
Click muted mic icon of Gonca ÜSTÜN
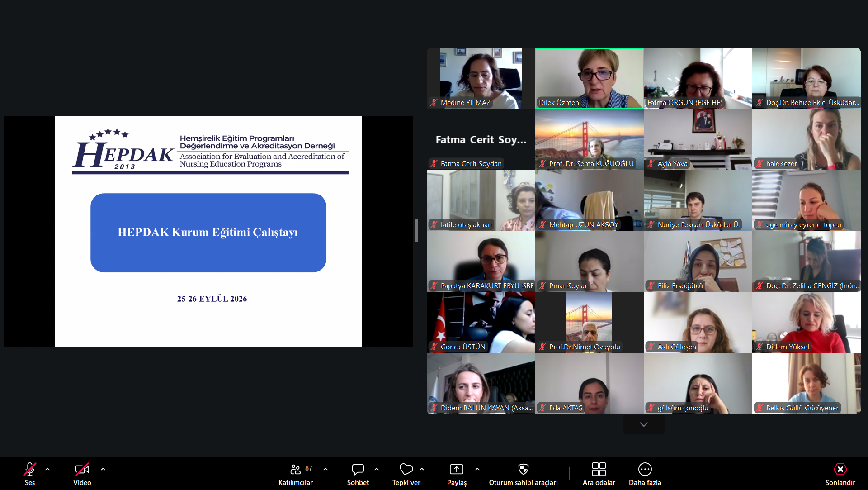pos(434,347)
